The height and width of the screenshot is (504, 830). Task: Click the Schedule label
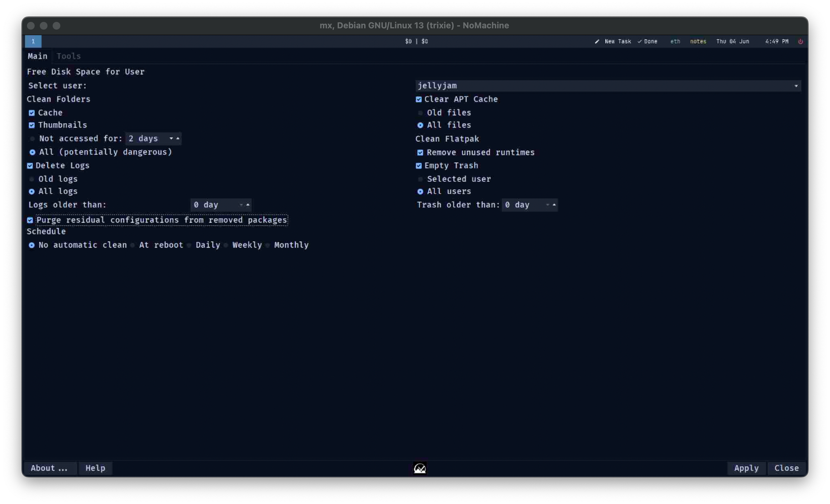click(46, 231)
